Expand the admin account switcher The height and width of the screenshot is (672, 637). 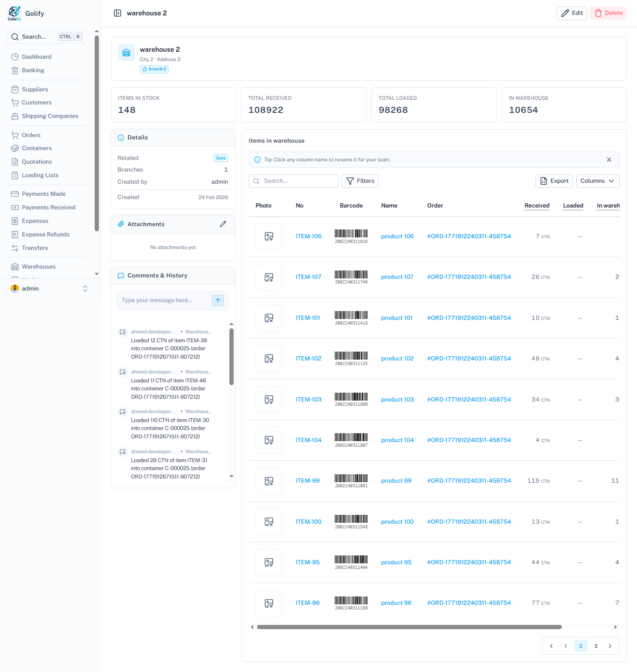pyautogui.click(x=85, y=289)
